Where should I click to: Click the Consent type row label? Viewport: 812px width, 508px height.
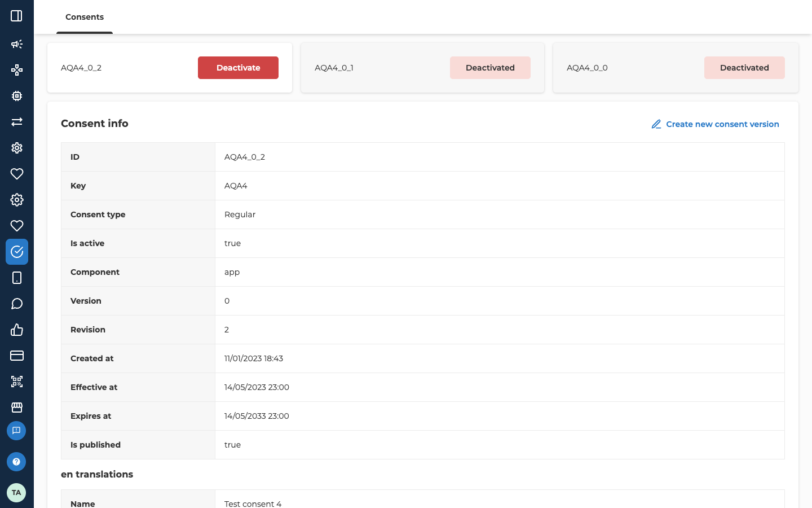coord(98,214)
